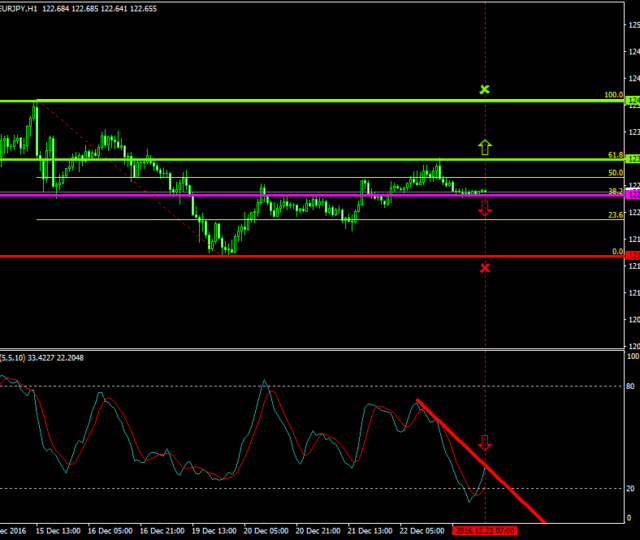The height and width of the screenshot is (540, 640).
Task: Click the red X marker below support
Action: [x=485, y=268]
